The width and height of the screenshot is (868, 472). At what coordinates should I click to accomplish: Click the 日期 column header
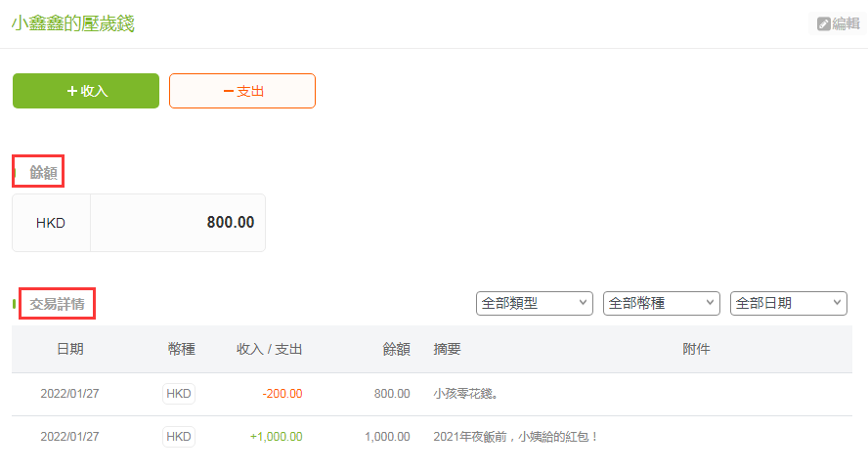pos(69,349)
